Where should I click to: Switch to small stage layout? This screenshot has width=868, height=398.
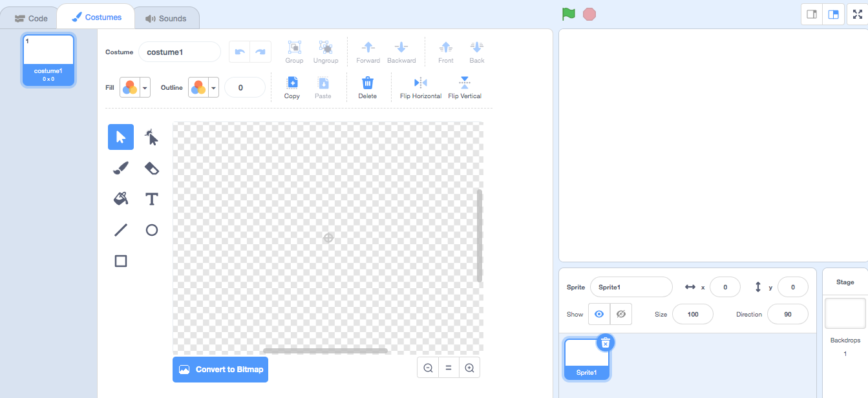(x=812, y=14)
